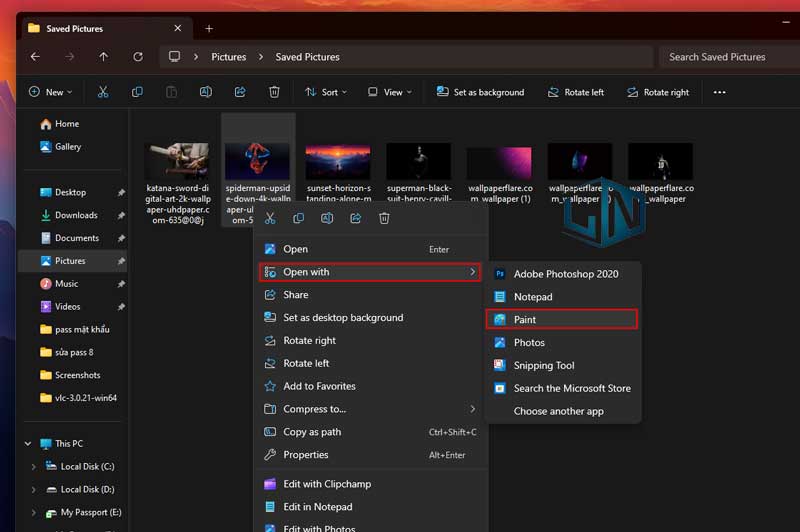
Task: Expand the Local Disk (C:) tree node
Action: pyautogui.click(x=34, y=466)
